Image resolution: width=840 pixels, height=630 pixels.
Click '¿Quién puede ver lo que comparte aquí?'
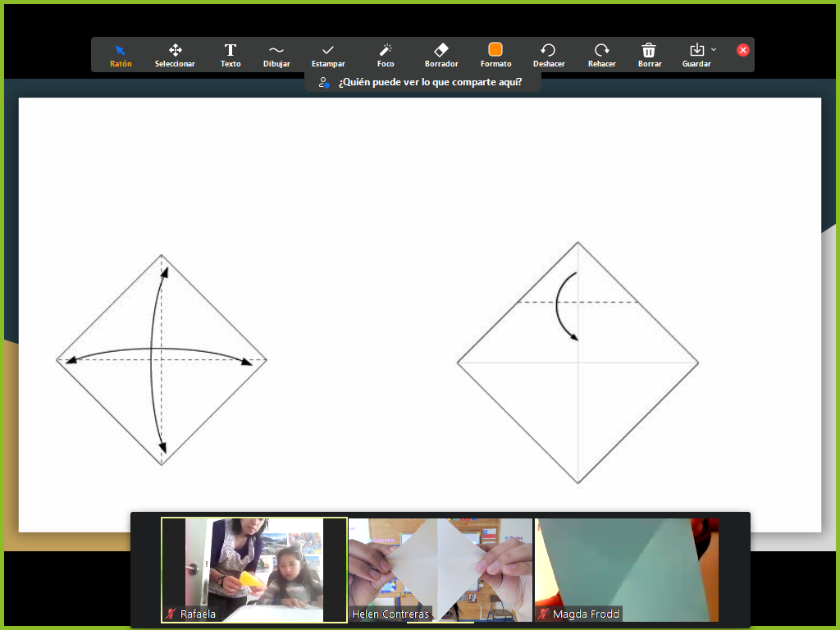point(422,82)
